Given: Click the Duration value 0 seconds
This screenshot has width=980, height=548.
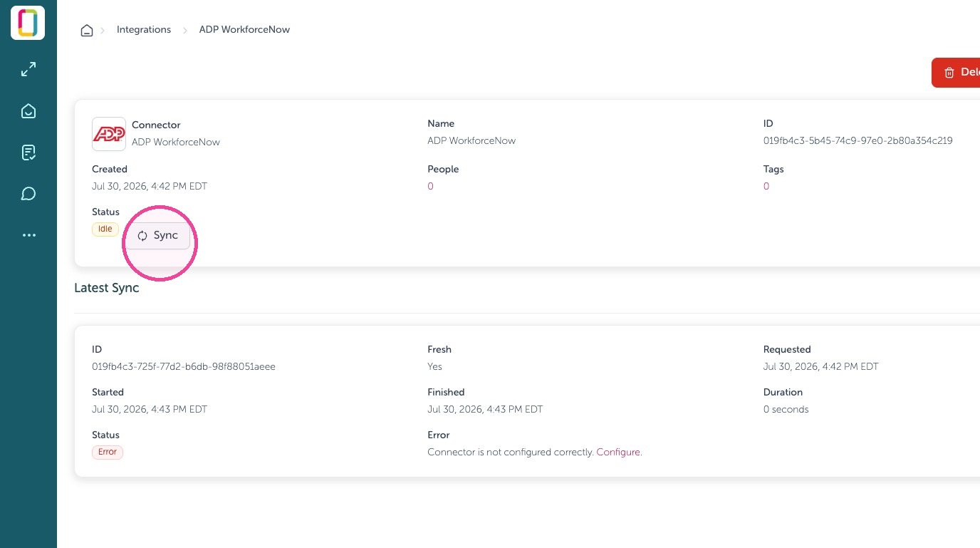Looking at the screenshot, I should (x=786, y=410).
